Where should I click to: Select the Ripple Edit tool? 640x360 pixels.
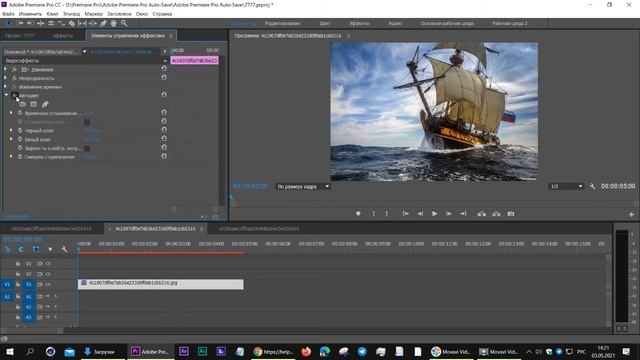(x=40, y=24)
